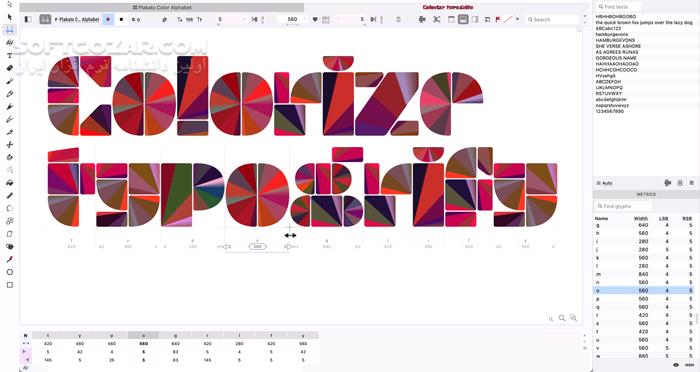This screenshot has height=372, width=700.
Task: Click the tree-like icon left of text bar toggles
Action: pyautogui.click(x=422, y=20)
